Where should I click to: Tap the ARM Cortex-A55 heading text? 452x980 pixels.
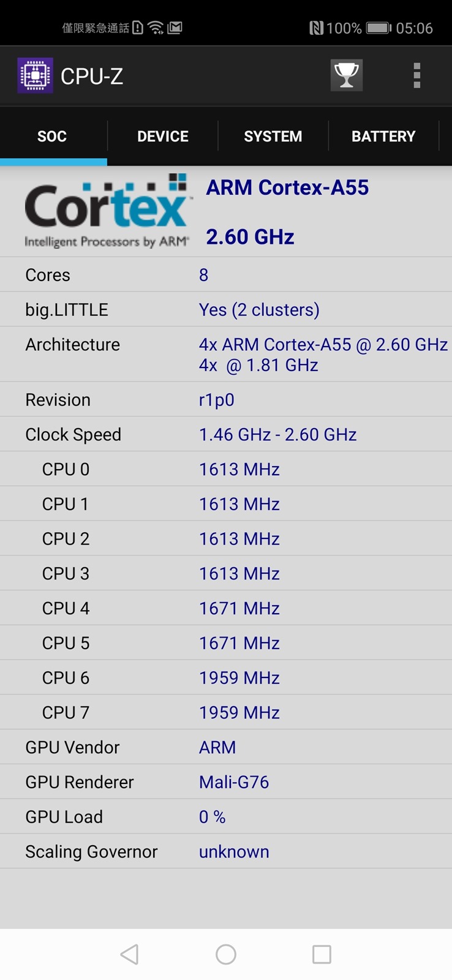(x=287, y=187)
